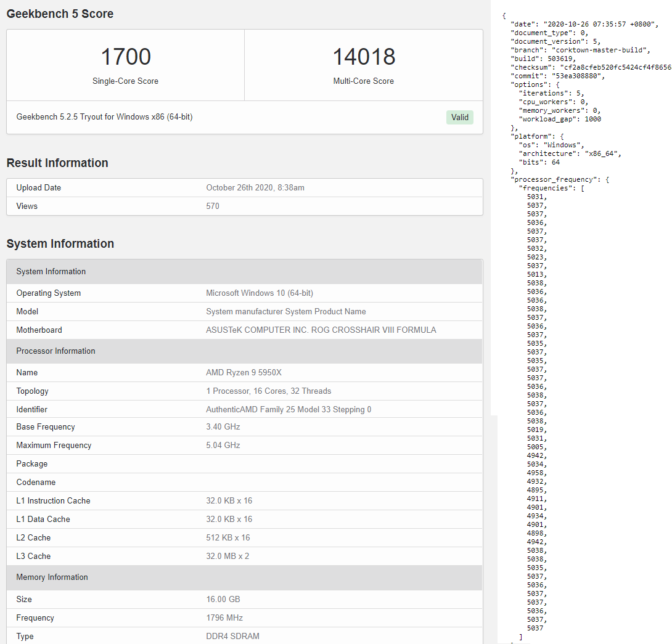Click the Topology label
This screenshot has width=672, height=644.
(33, 391)
